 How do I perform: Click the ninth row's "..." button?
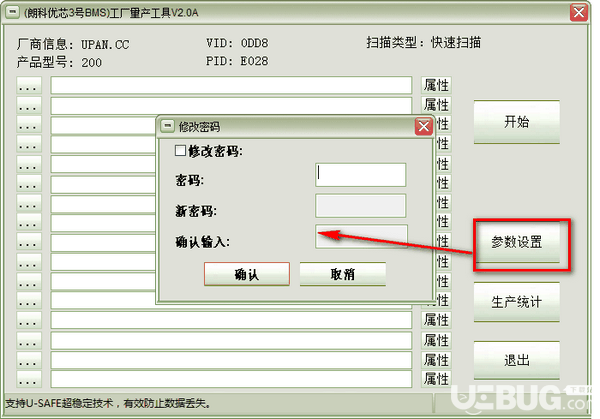[x=29, y=242]
